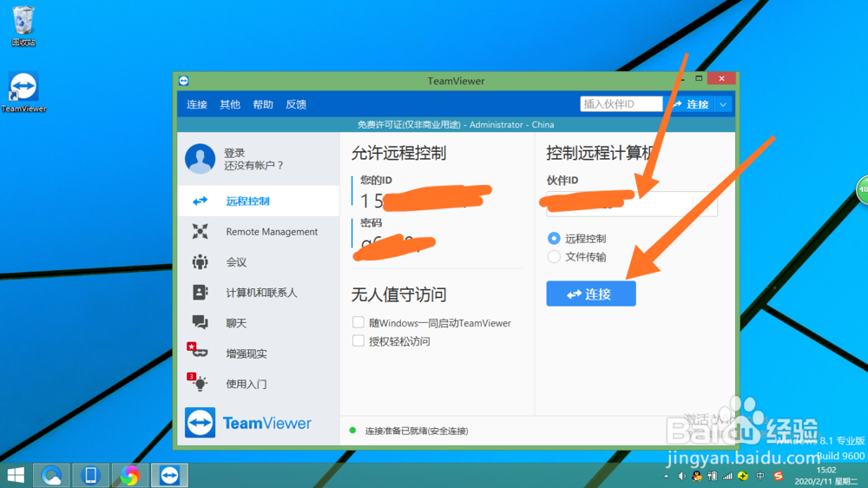The width and height of the screenshot is (868, 488).
Task: Open 计算机和联系人 in the sidebar
Action: [x=259, y=293]
